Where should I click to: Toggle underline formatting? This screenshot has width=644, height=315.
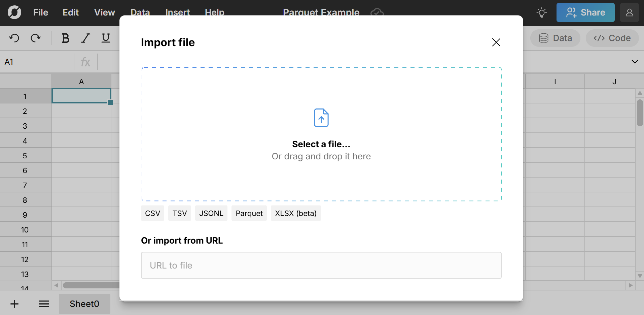coord(106,38)
